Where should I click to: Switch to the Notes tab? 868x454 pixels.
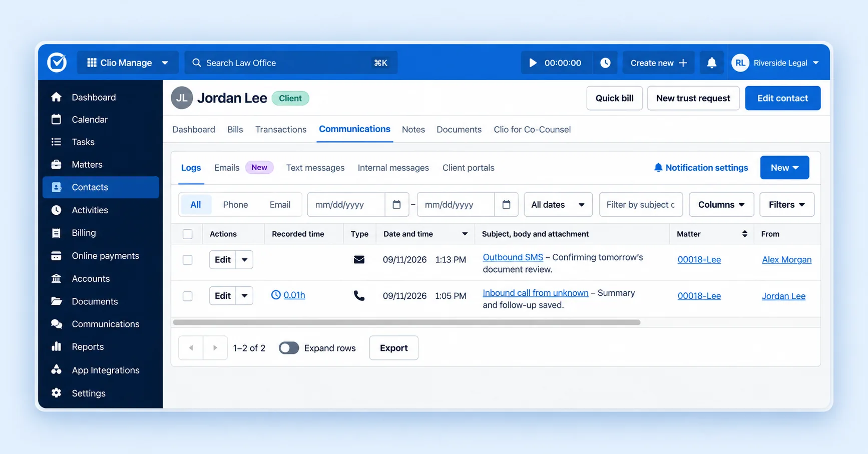click(413, 130)
